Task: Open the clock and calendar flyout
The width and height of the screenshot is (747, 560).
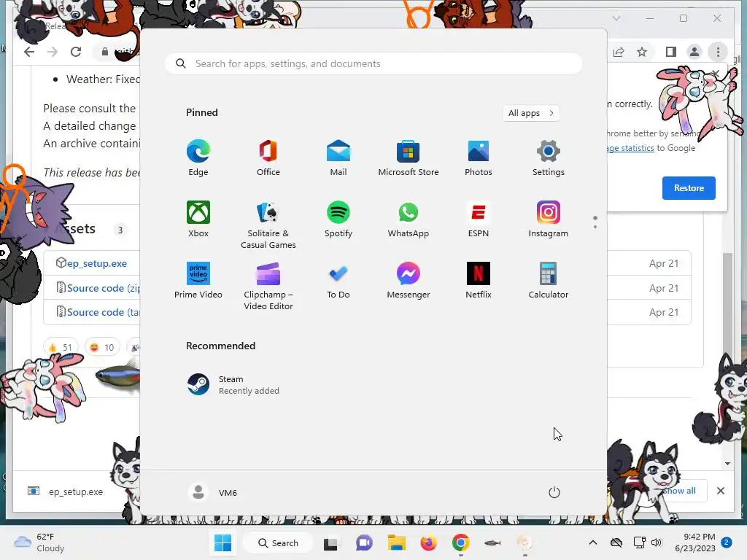Action: (x=695, y=542)
